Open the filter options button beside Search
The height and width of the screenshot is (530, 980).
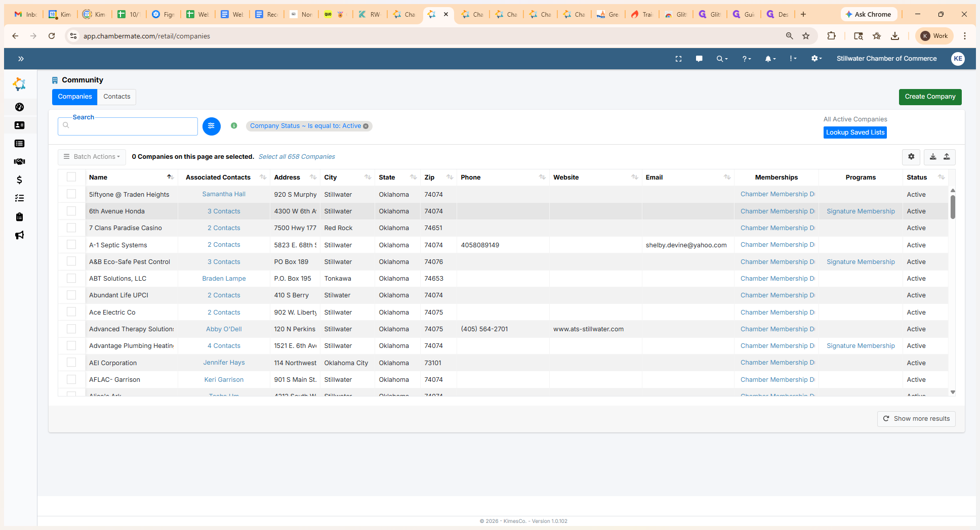click(x=211, y=126)
